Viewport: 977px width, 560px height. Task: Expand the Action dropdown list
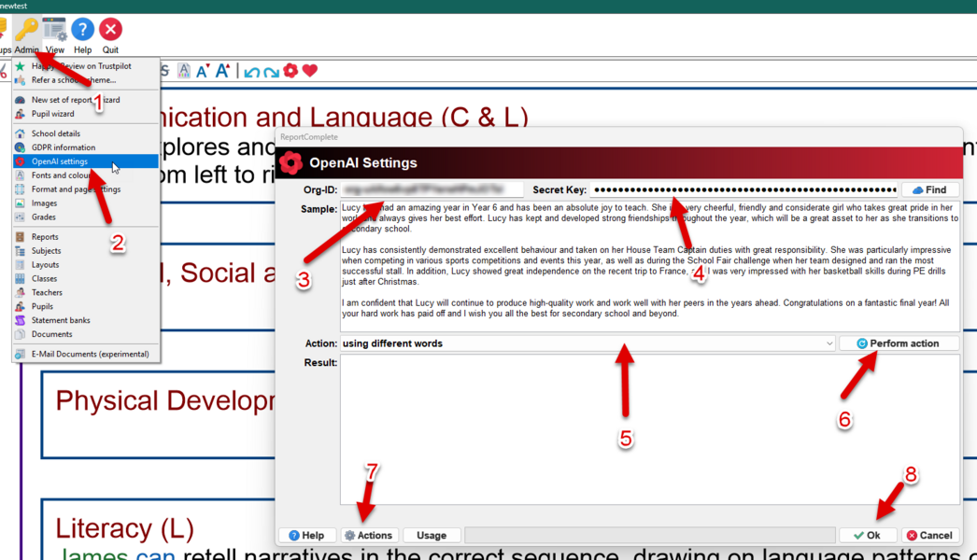click(829, 343)
